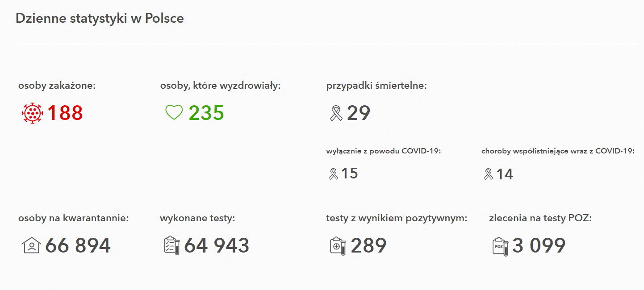The width and height of the screenshot is (644, 290).
Task: Click the red virus icon beside 188
Action: coord(32,113)
